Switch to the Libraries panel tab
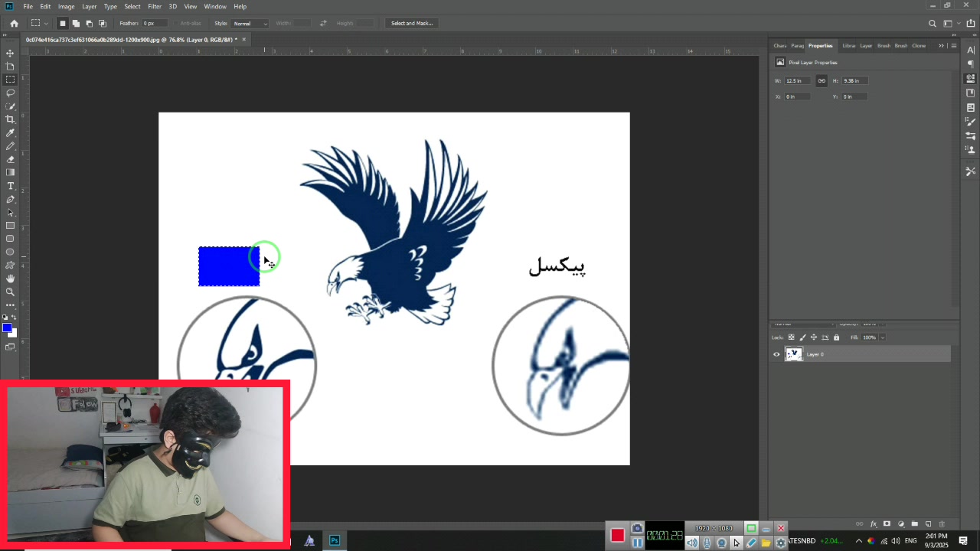 [848, 46]
